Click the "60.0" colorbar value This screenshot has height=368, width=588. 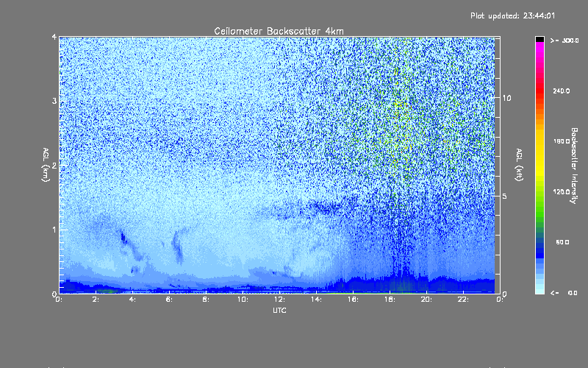(x=562, y=242)
